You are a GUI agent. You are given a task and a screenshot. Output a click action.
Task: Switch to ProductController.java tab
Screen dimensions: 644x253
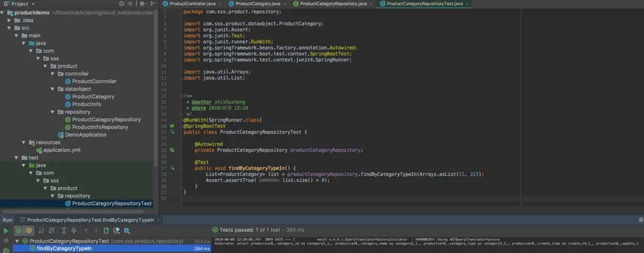click(x=192, y=4)
